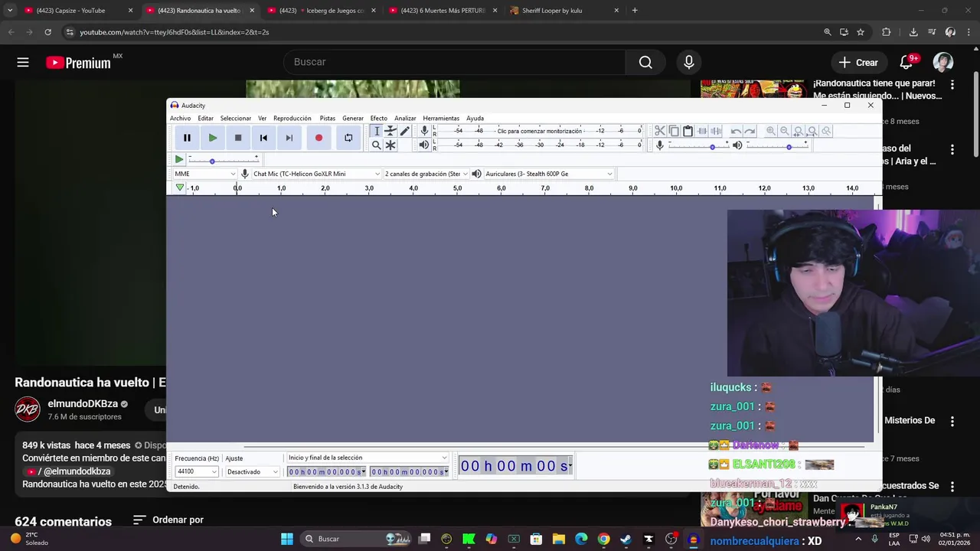The height and width of the screenshot is (551, 980).
Task: Click the recording level meter to start monitoring
Action: pyautogui.click(x=540, y=131)
